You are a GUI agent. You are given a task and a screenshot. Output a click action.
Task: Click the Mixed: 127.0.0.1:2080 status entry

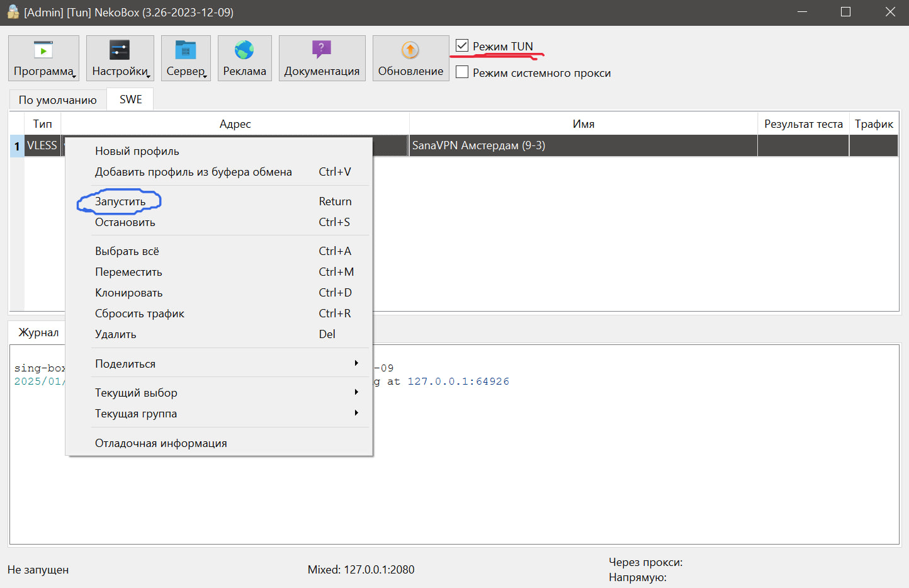pos(361,570)
